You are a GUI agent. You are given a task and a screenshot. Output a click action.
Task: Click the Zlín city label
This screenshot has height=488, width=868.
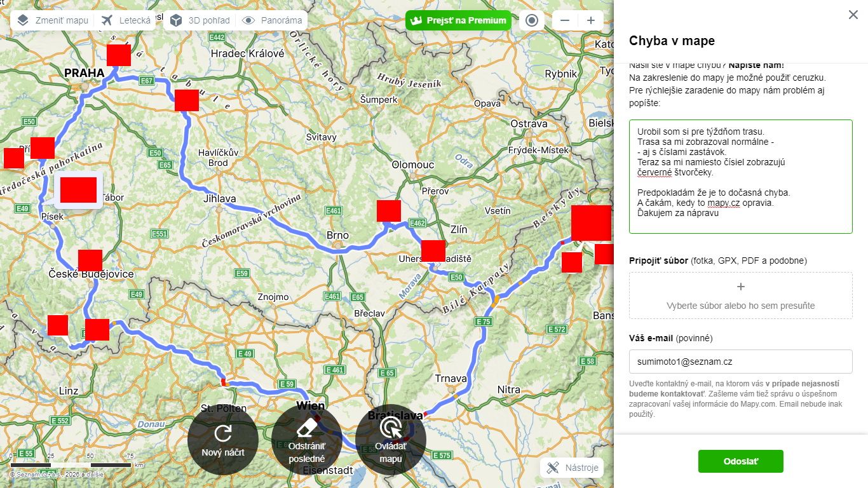(x=458, y=230)
